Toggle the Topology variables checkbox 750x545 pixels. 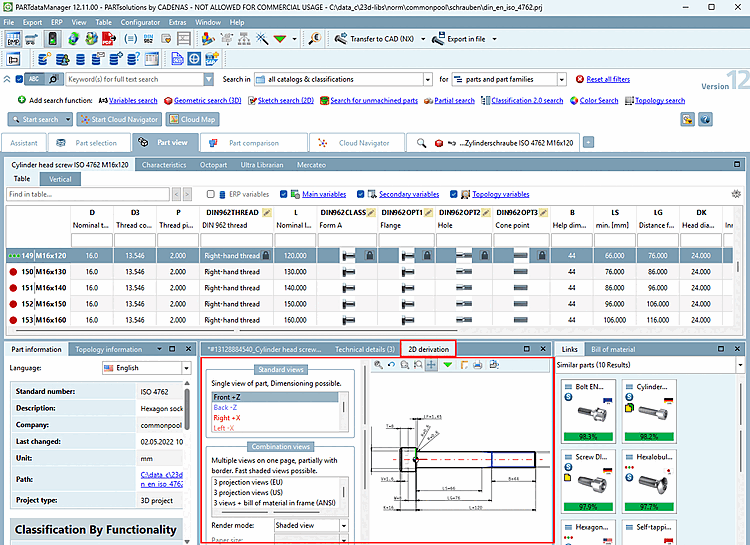point(455,194)
